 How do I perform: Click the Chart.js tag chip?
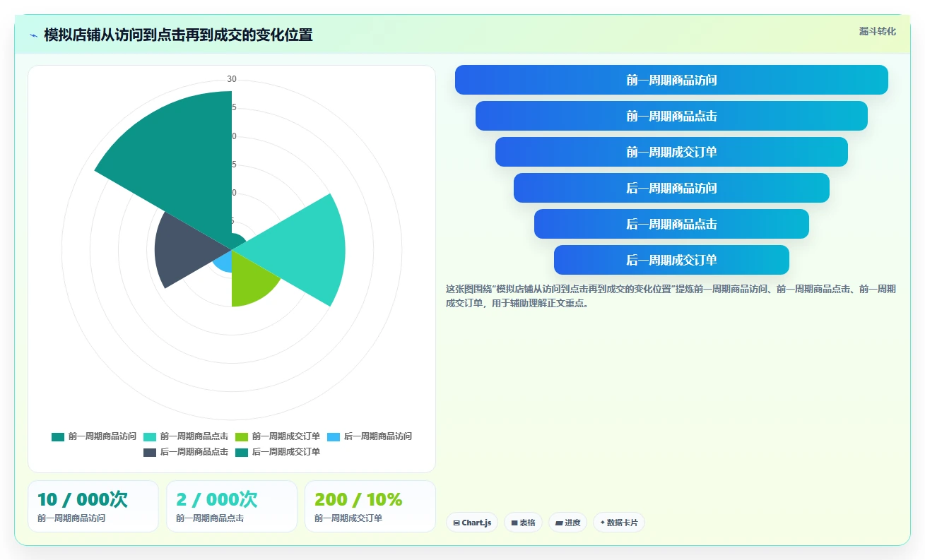[x=472, y=523]
